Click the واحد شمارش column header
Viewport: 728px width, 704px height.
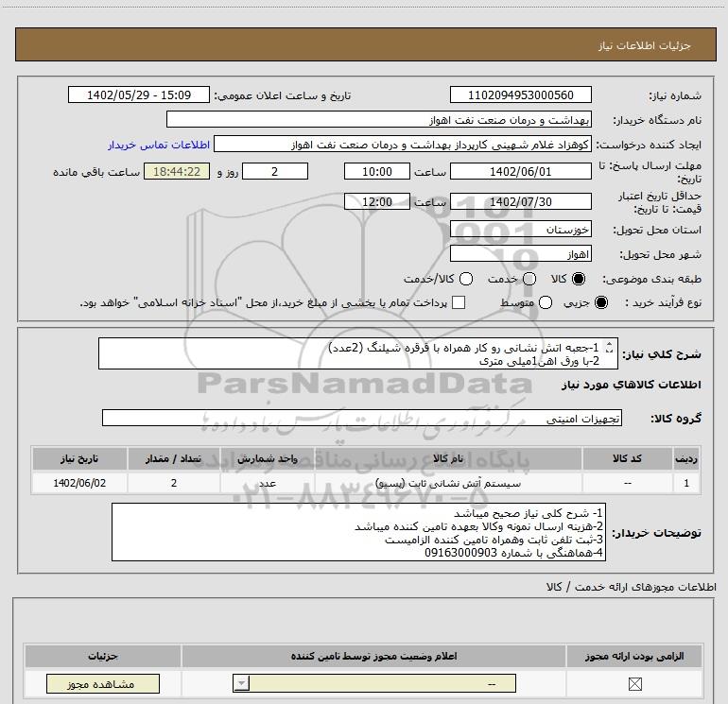click(268, 458)
